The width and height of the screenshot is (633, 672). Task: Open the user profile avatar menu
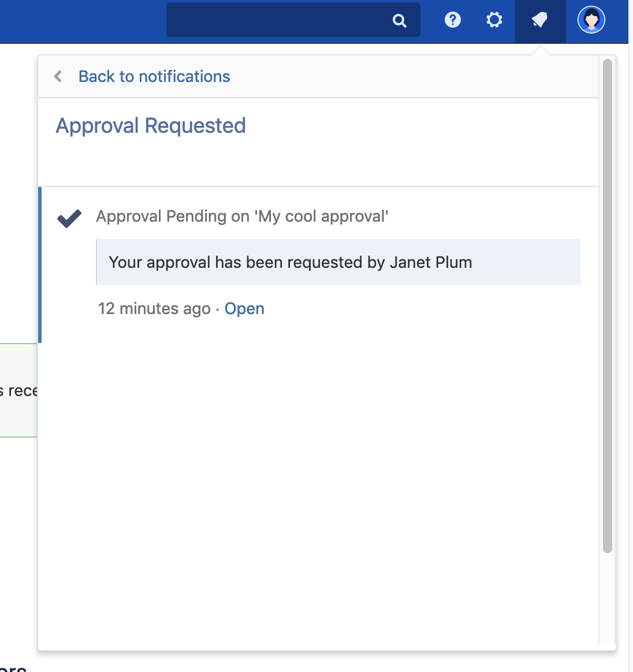click(x=591, y=20)
